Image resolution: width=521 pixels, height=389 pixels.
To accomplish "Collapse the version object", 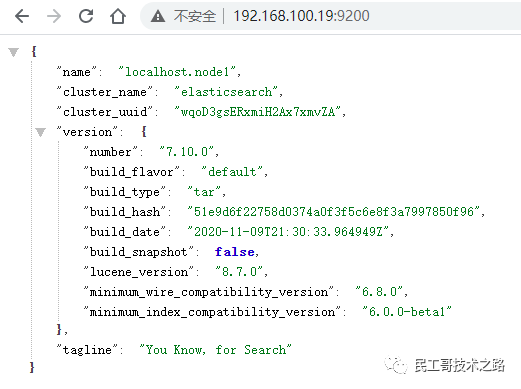I will [40, 132].
